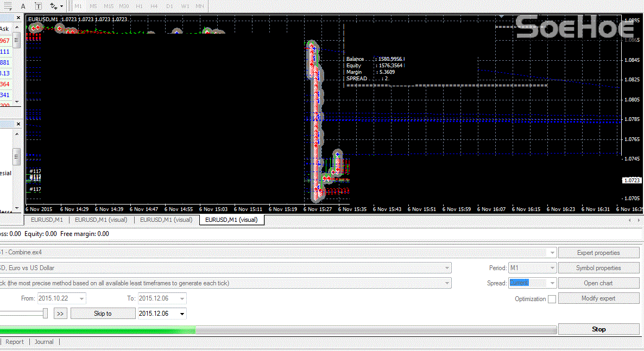The height and width of the screenshot is (351, 644).
Task: Switch to first EURUSD,M1 chart tab
Action: [47, 220]
